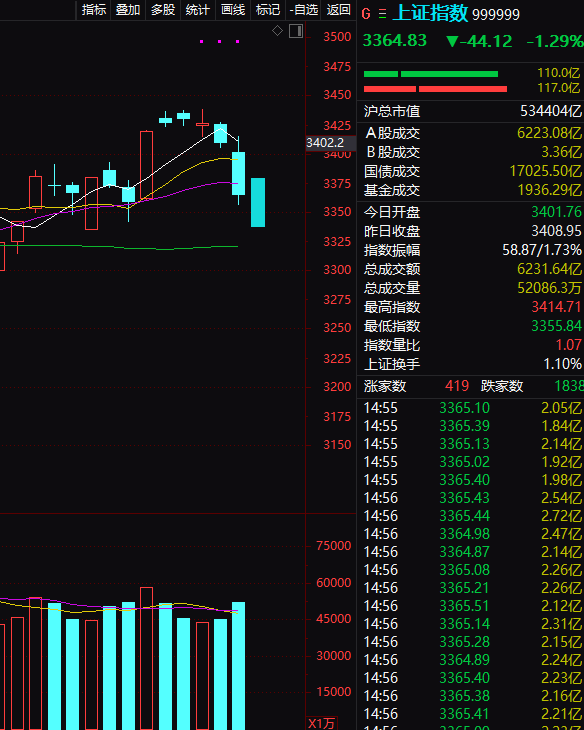This screenshot has width=584, height=730.
Task: Open the 指标 indicator menu
Action: 94,9
